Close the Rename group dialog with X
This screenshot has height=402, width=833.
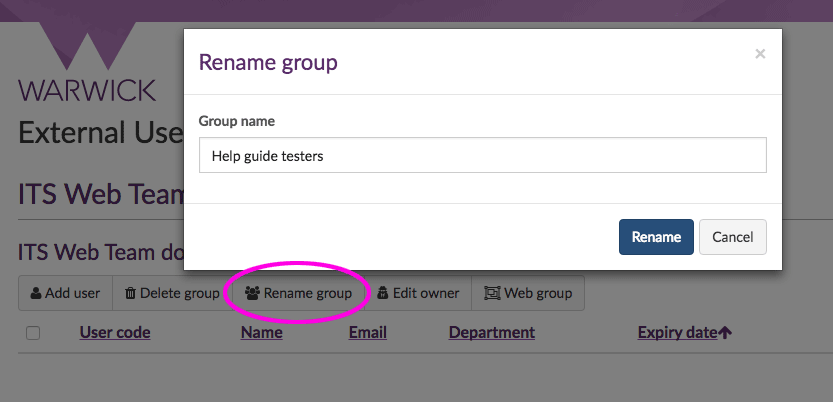(760, 54)
